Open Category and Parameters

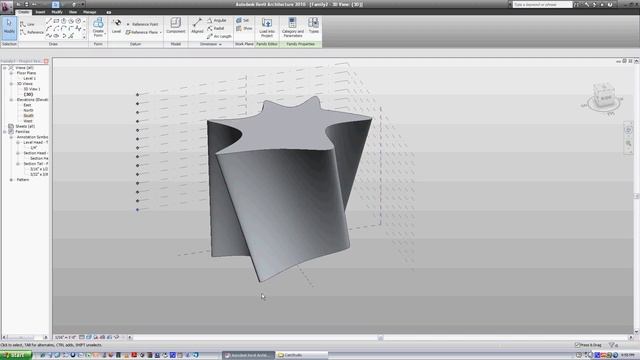point(293,27)
